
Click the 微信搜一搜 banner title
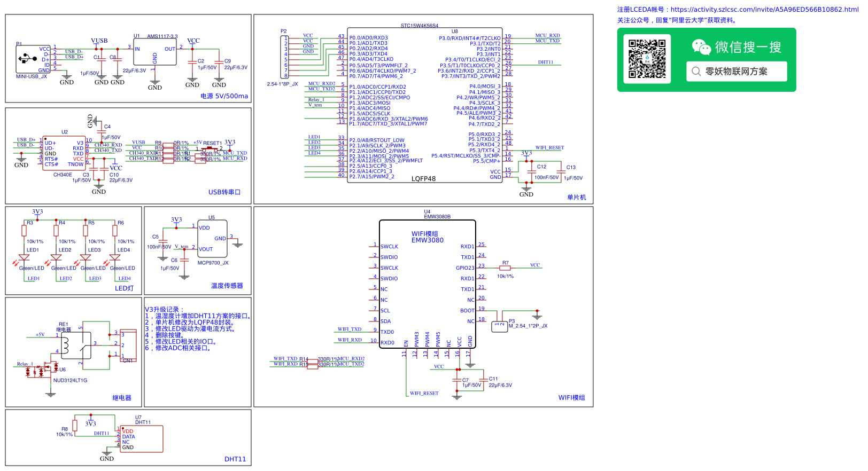[x=748, y=47]
